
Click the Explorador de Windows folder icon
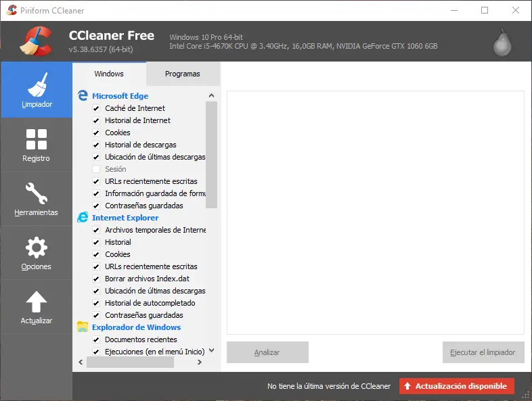pos(83,327)
